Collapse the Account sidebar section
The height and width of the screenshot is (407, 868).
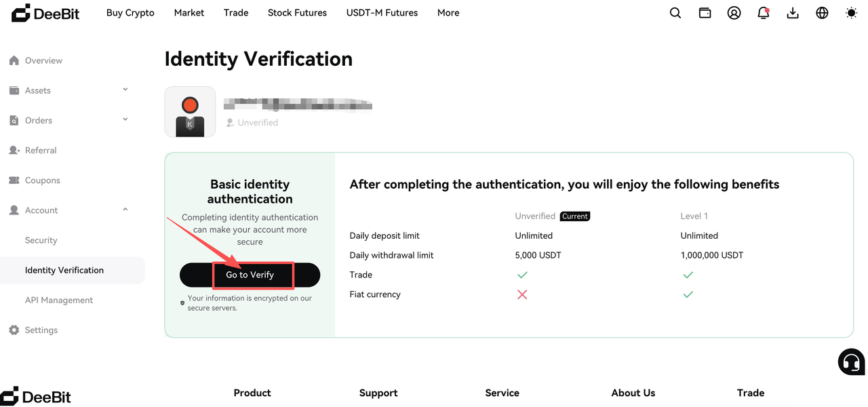68,210
